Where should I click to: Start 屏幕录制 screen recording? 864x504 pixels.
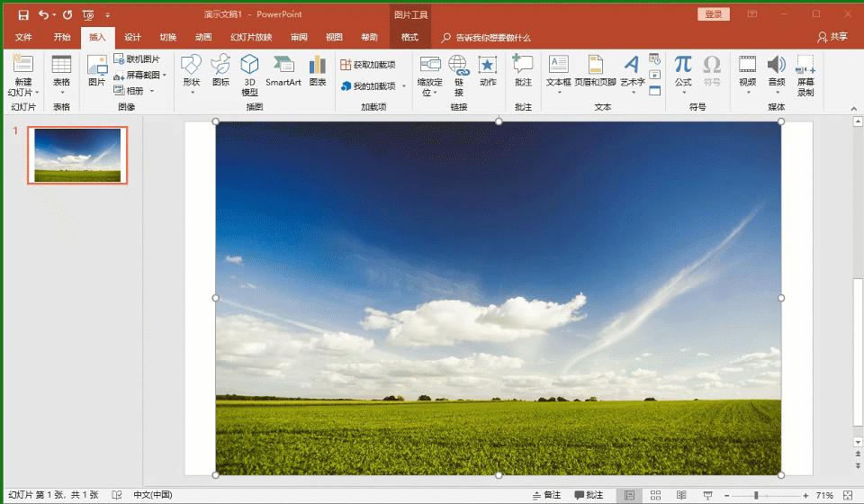pos(805,74)
